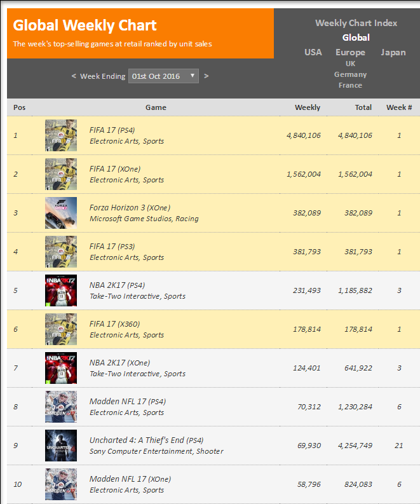Click 'Microsoft Game Studios, Racing' text

144,219
